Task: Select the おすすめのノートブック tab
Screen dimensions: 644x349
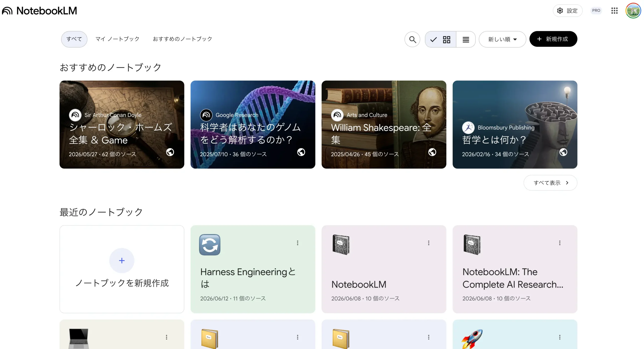Action: tap(182, 39)
